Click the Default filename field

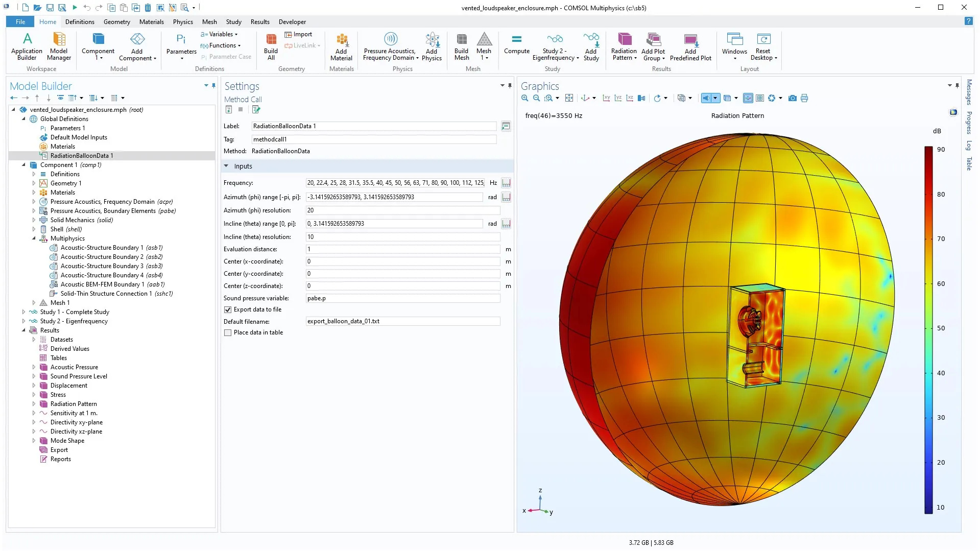click(403, 321)
